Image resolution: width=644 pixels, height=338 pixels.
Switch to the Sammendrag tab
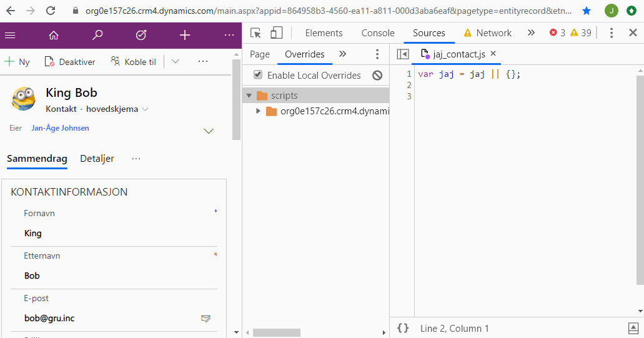[37, 159]
